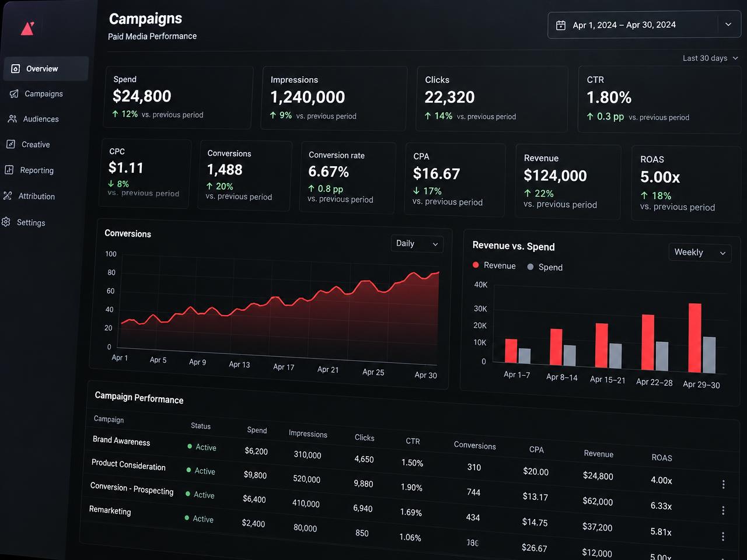Image resolution: width=747 pixels, height=560 pixels.
Task: Click the Apr 29–30 revenue bar
Action: (x=694, y=338)
